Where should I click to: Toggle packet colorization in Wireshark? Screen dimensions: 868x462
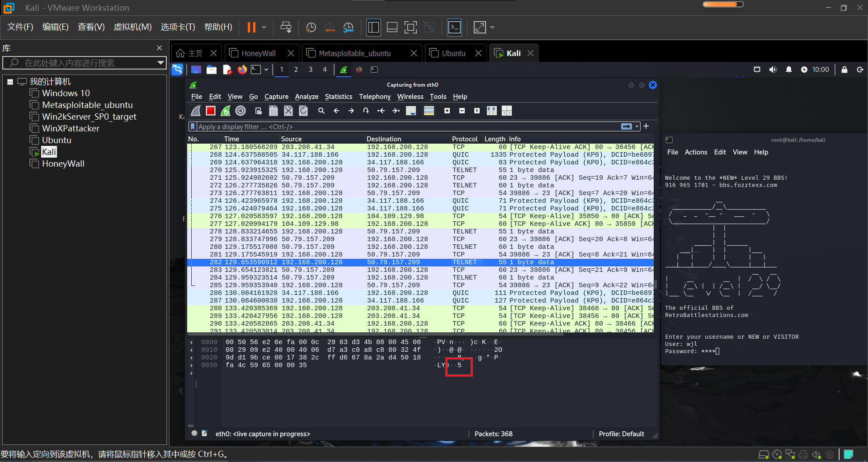pyautogui.click(x=429, y=111)
